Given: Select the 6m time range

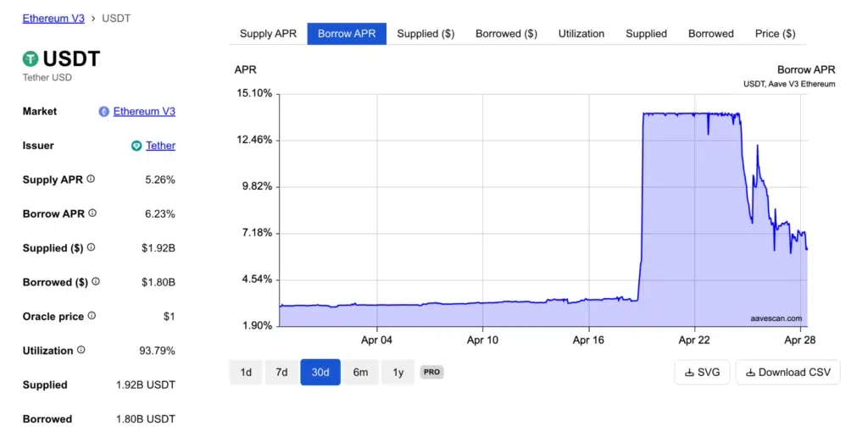Looking at the screenshot, I should (x=360, y=373).
